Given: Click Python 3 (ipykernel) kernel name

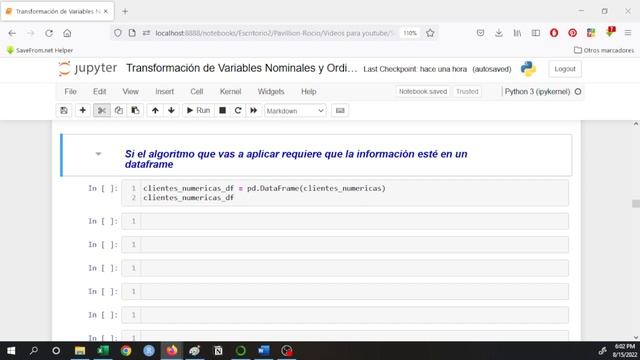Looking at the screenshot, I should point(537,91).
